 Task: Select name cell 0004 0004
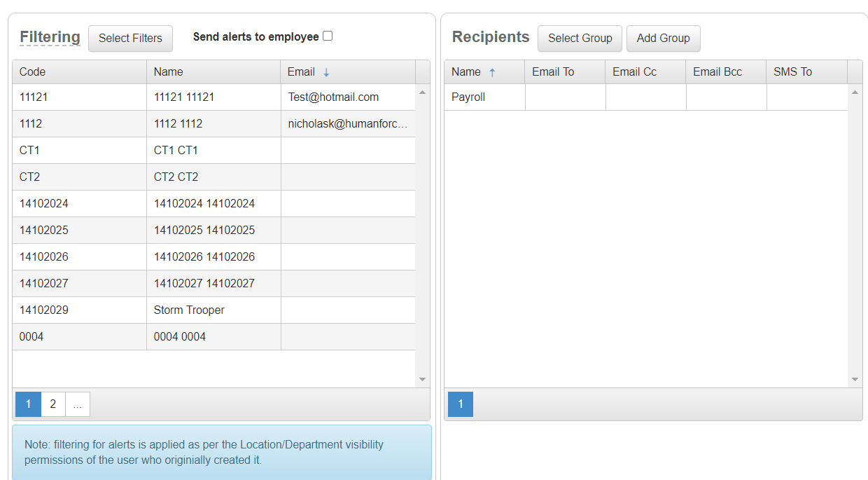(213, 337)
